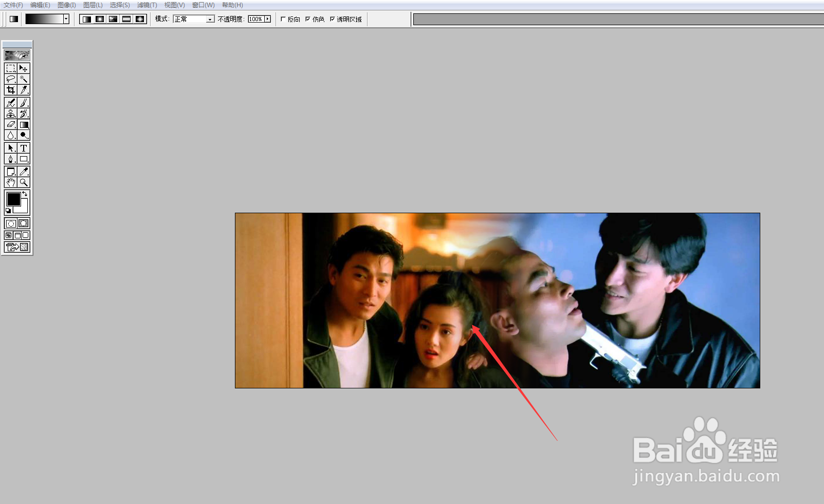This screenshot has height=504, width=824.
Task: Open the 文件(F) menu
Action: point(13,5)
